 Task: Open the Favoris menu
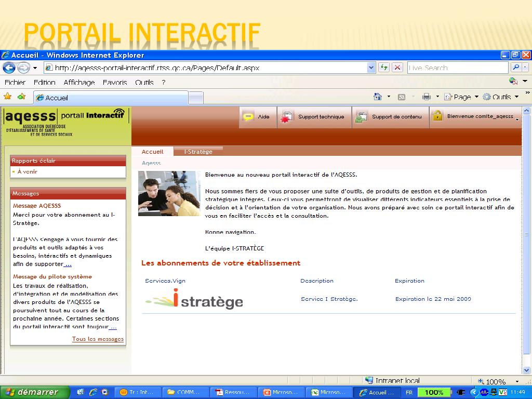tap(115, 83)
